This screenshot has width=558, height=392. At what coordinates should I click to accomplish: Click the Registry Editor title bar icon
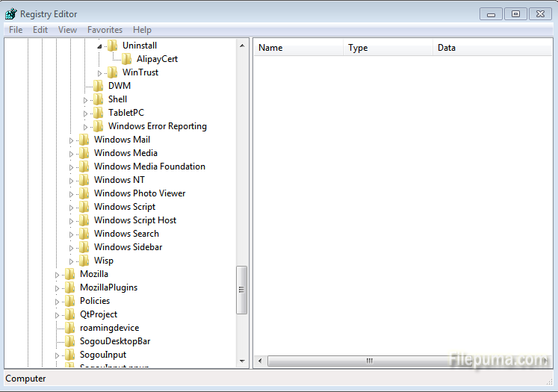coord(10,13)
